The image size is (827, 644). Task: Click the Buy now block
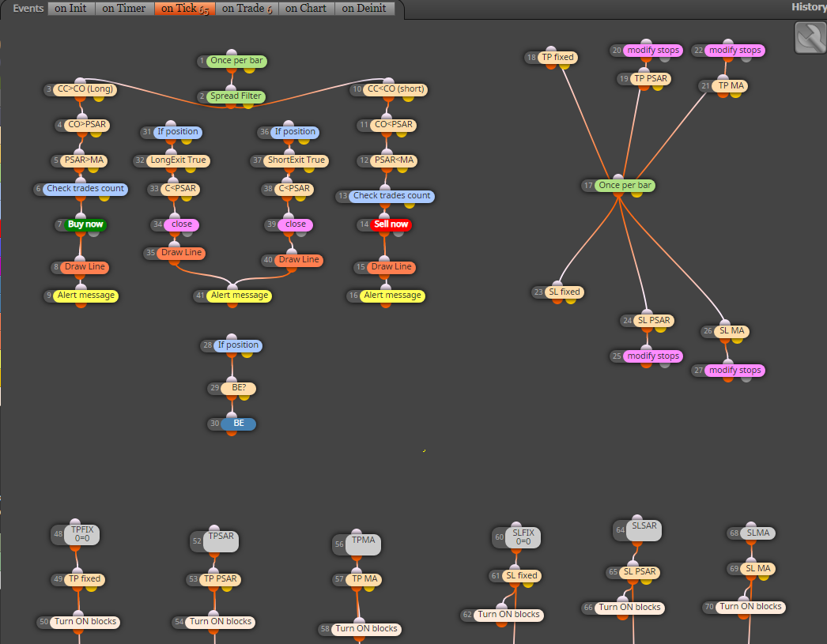pyautogui.click(x=85, y=224)
